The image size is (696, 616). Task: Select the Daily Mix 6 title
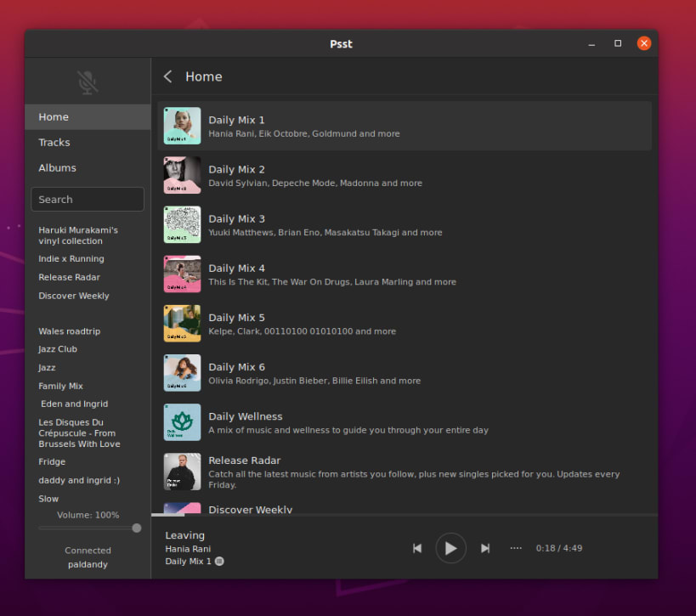coord(236,367)
